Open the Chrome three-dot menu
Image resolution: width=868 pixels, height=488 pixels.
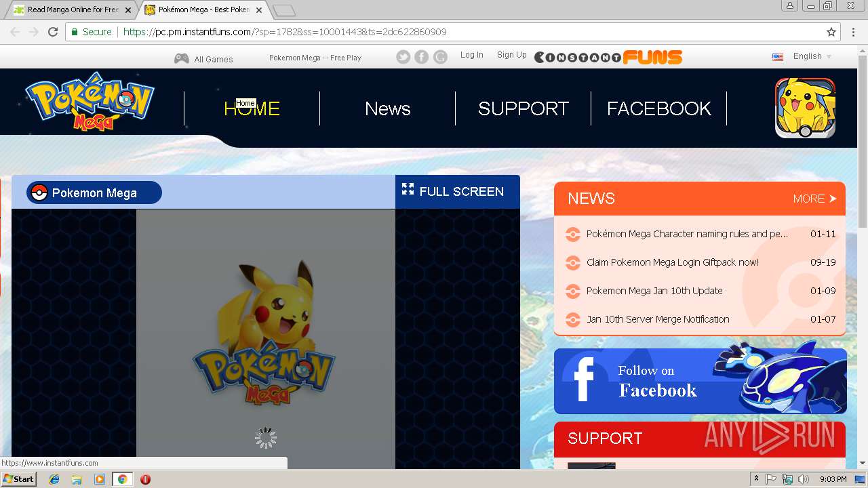pyautogui.click(x=853, y=32)
